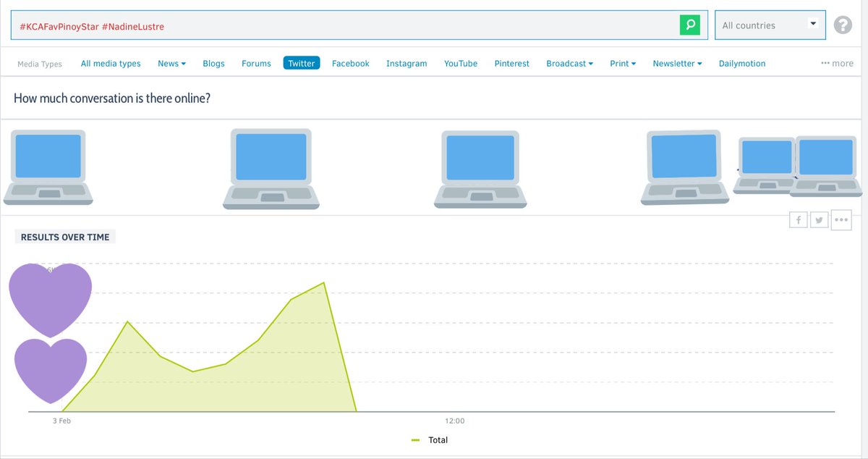Toggle the Total series legend
Image resolution: width=868 pixels, height=459 pixels.
(x=430, y=440)
